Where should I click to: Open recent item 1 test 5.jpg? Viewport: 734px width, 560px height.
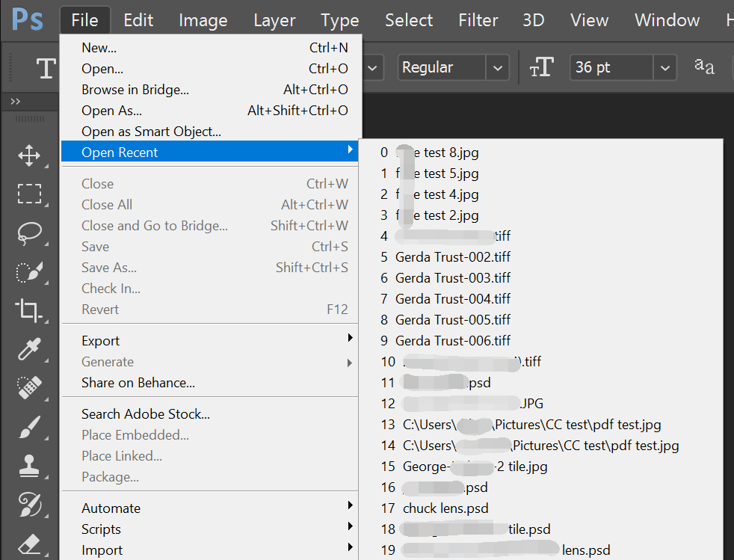540,173
